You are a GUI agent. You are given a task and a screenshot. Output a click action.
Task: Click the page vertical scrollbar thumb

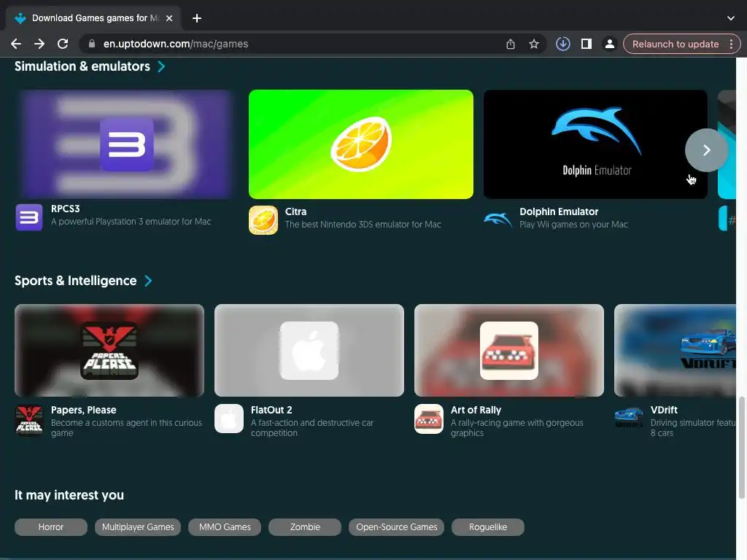click(x=741, y=448)
